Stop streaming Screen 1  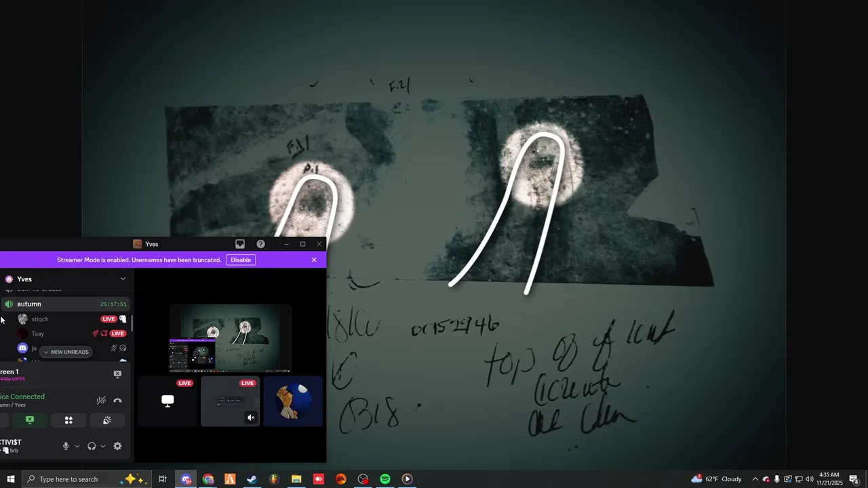pyautogui.click(x=117, y=374)
